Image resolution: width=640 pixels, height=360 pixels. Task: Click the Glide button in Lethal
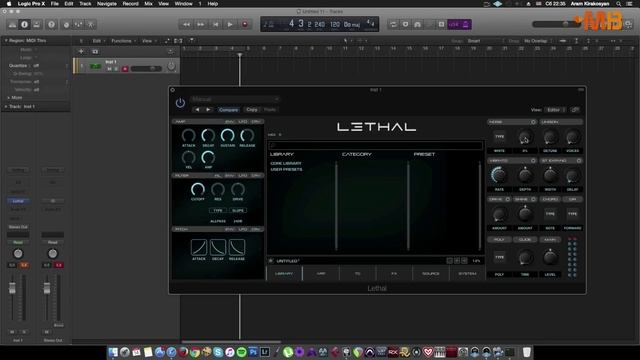[525, 240]
